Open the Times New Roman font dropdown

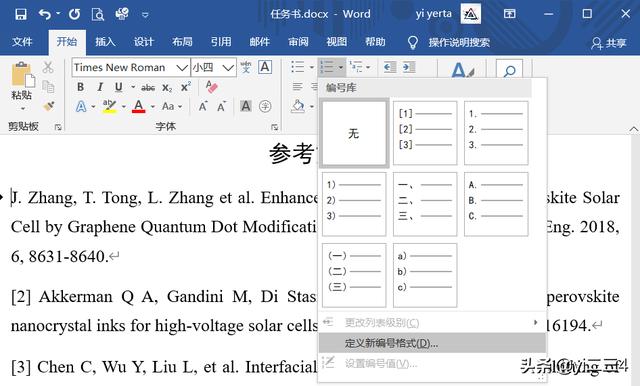(x=182, y=67)
